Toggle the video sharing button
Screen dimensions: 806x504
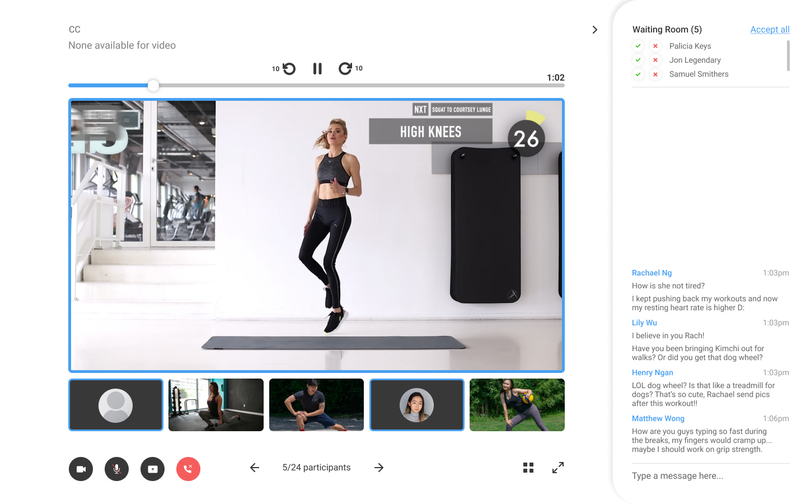(153, 469)
